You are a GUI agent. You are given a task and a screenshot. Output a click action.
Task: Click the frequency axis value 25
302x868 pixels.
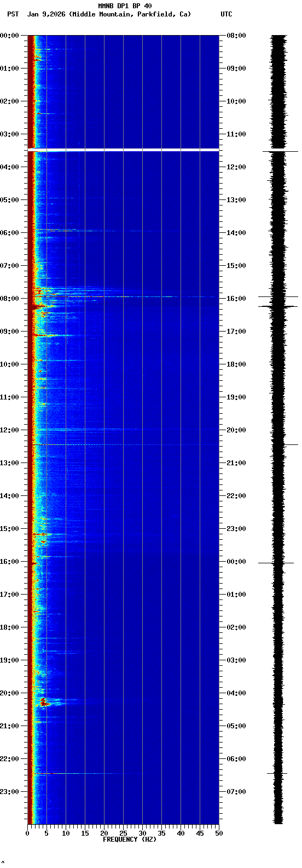click(x=123, y=833)
